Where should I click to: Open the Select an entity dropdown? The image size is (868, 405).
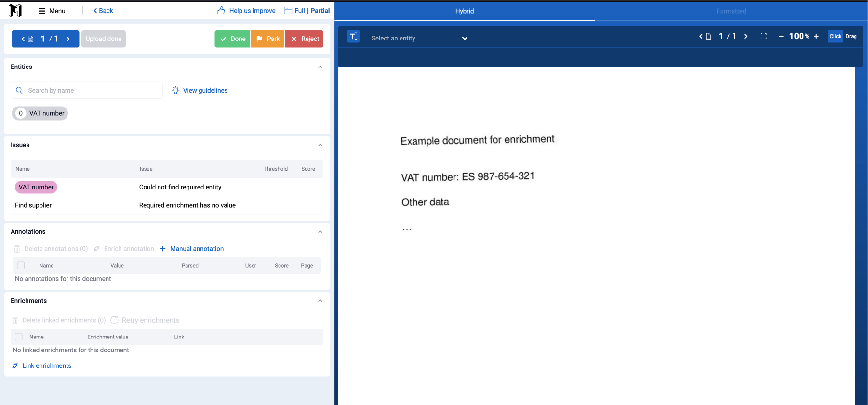pyautogui.click(x=419, y=38)
